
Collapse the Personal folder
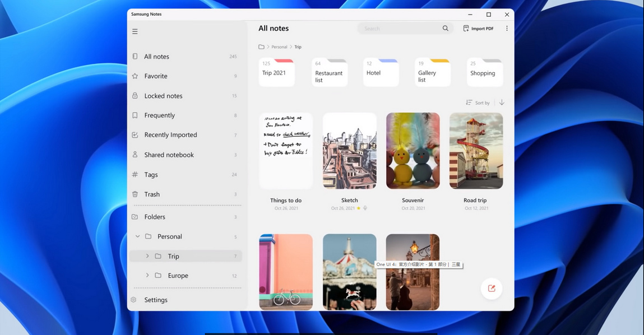coord(138,236)
